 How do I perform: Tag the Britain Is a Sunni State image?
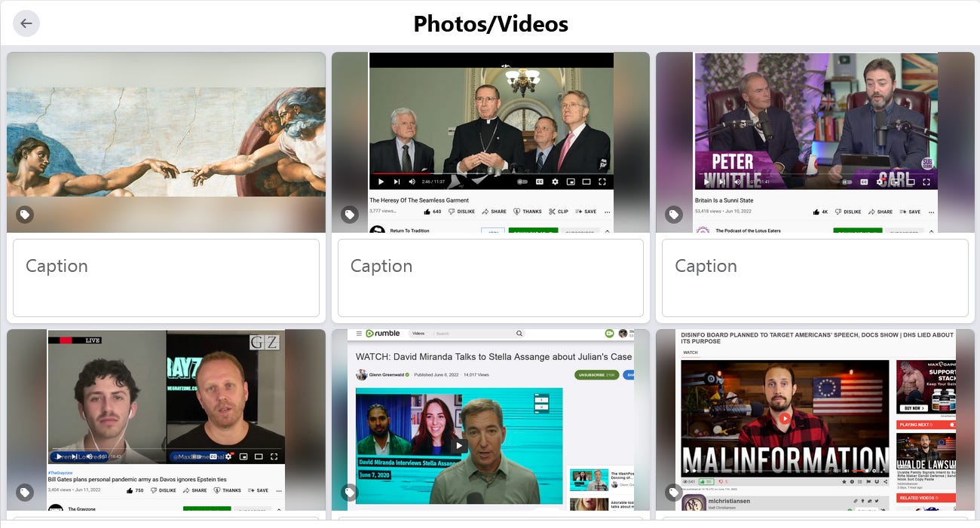click(674, 215)
